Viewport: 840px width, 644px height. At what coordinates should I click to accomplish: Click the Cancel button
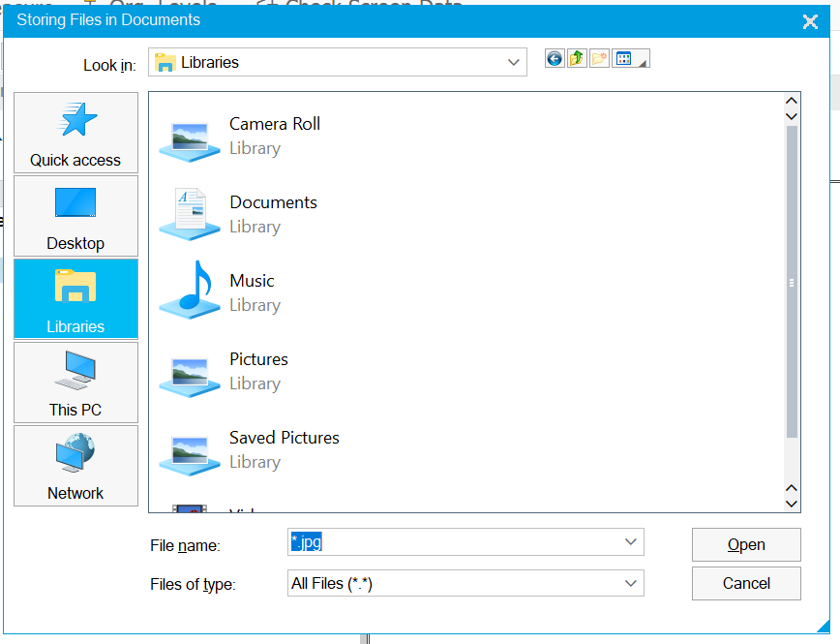(x=746, y=583)
